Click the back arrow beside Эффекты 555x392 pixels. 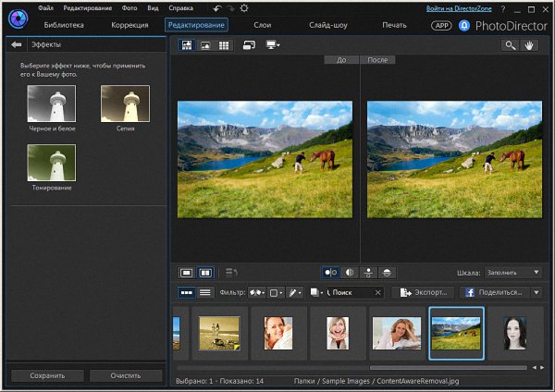(16, 44)
